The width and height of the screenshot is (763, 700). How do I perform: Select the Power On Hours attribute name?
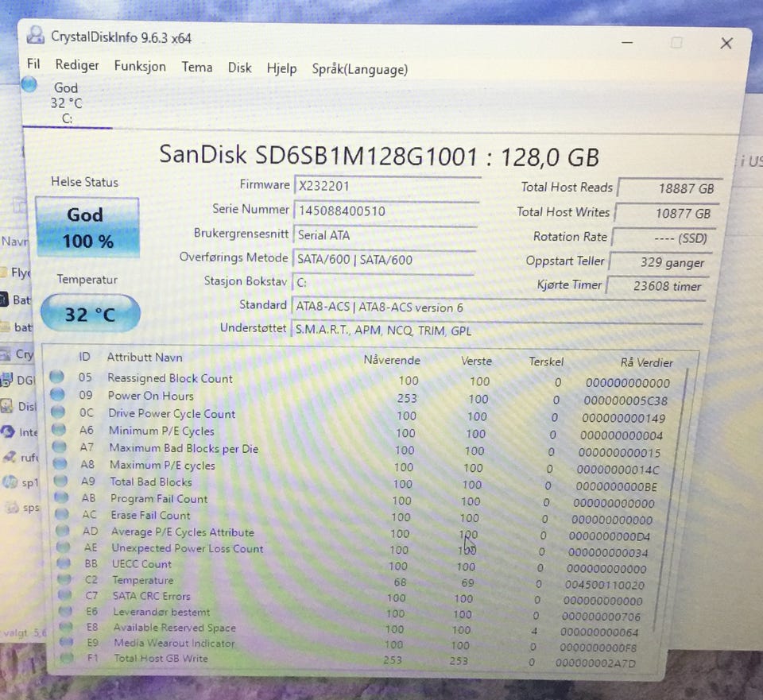coord(150,396)
